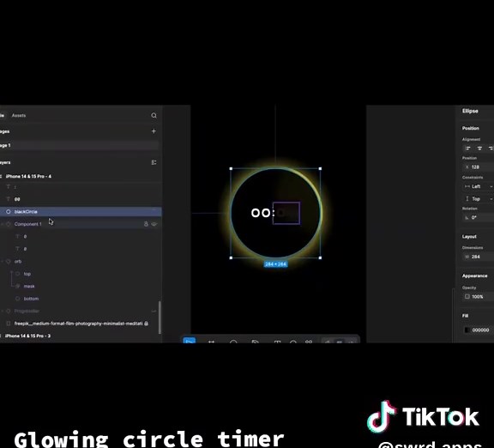Select the iPhone 14 & 15 Pro - 3 frame
This screenshot has width=494, height=448.
click(x=27, y=336)
